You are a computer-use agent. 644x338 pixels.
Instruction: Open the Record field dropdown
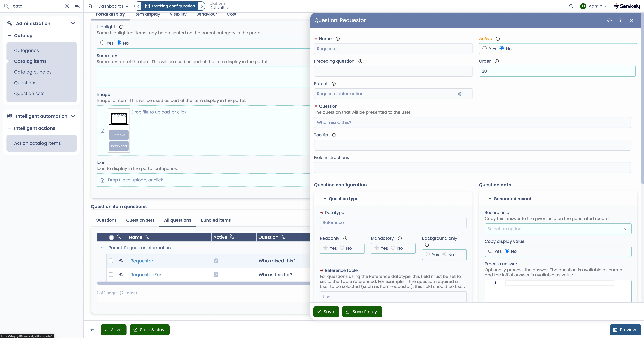(558, 229)
